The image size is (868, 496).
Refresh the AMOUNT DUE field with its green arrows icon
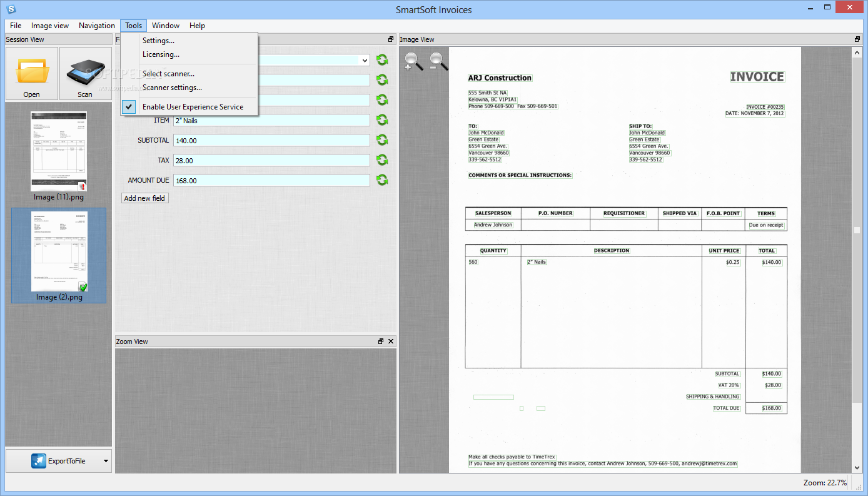tap(382, 180)
